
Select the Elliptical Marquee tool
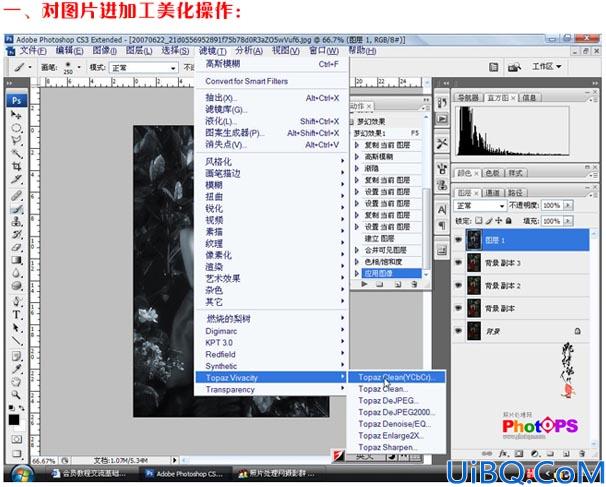[16, 128]
